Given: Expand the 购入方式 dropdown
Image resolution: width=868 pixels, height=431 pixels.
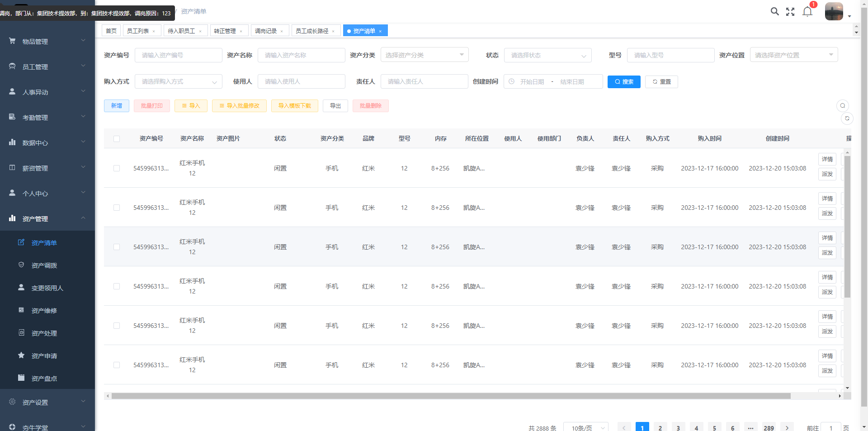Looking at the screenshot, I should click(x=178, y=82).
